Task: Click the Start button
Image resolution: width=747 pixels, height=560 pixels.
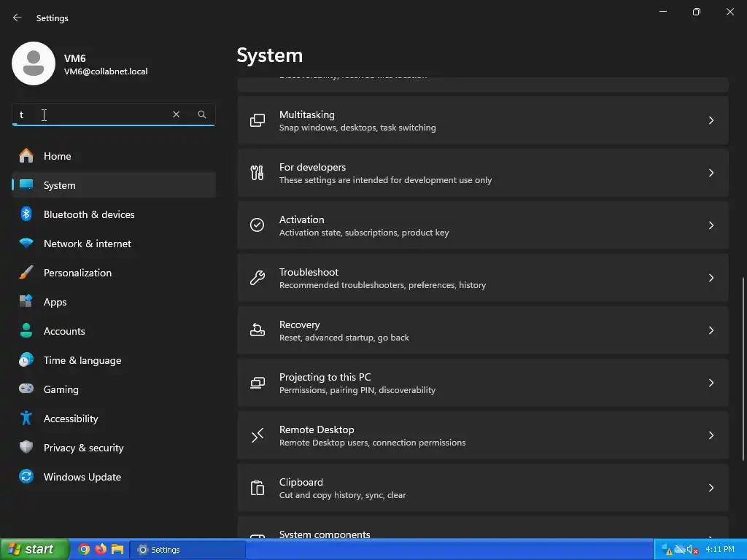Action: [x=34, y=549]
